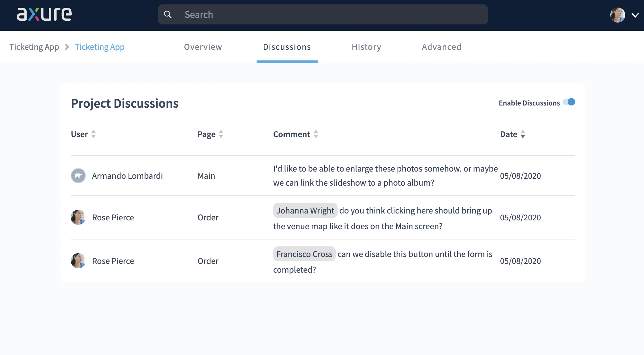This screenshot has height=355, width=644.
Task: Click the search magnifier icon
Action: coord(168,14)
